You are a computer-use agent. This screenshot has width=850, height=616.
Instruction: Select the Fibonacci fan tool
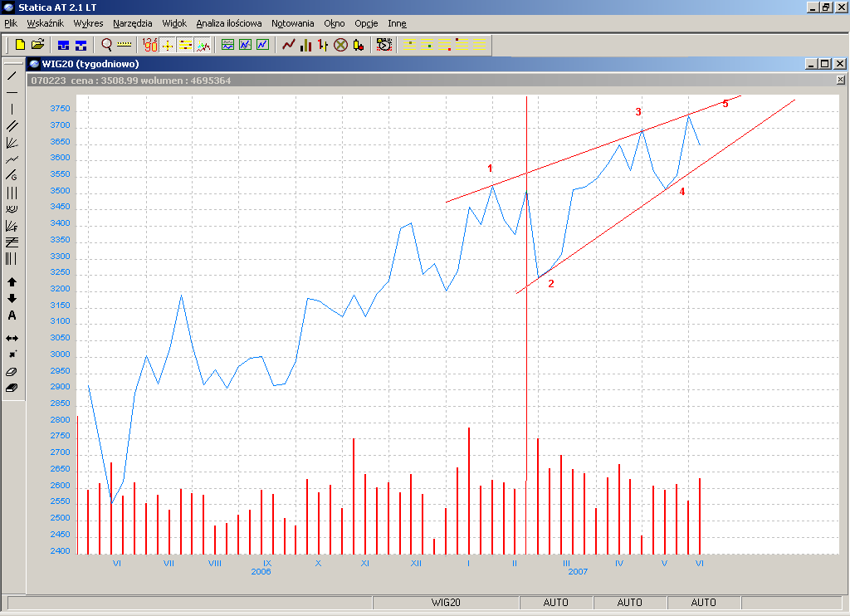pos(12,226)
